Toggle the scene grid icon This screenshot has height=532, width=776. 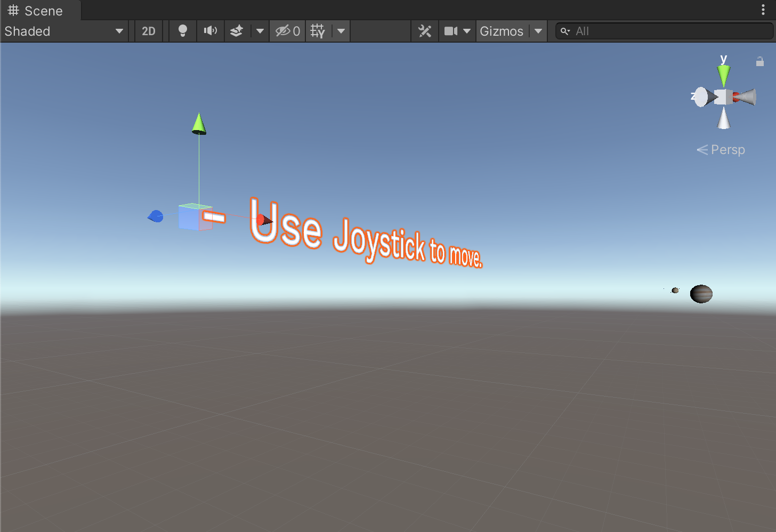(318, 31)
